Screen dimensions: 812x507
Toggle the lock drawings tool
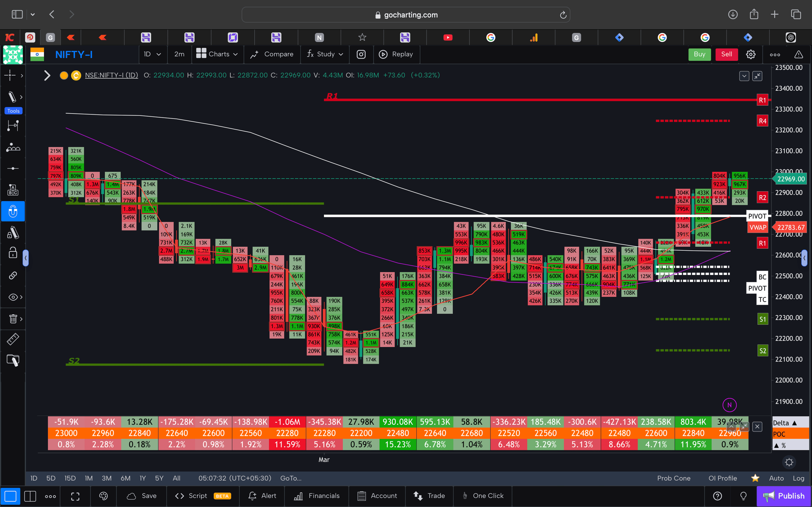tap(13, 253)
